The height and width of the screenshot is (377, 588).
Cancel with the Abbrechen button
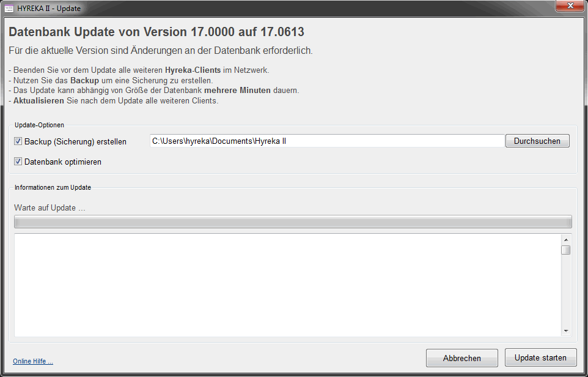462,358
